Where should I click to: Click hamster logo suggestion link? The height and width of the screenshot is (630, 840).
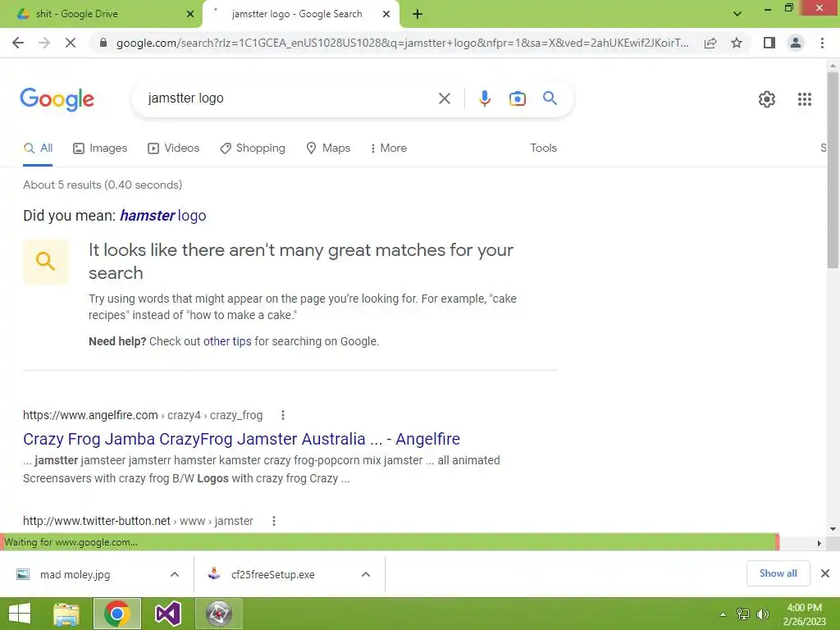click(163, 216)
